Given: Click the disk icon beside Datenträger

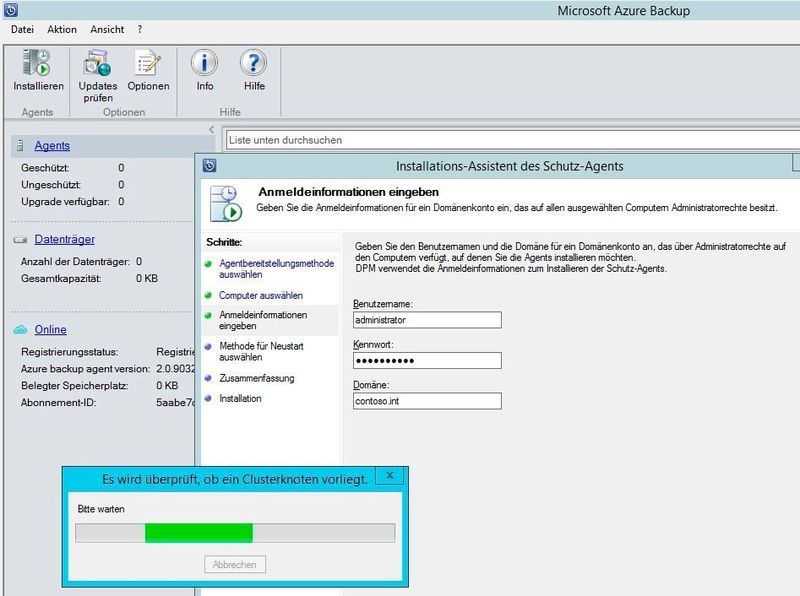Looking at the screenshot, I should pos(20,239).
